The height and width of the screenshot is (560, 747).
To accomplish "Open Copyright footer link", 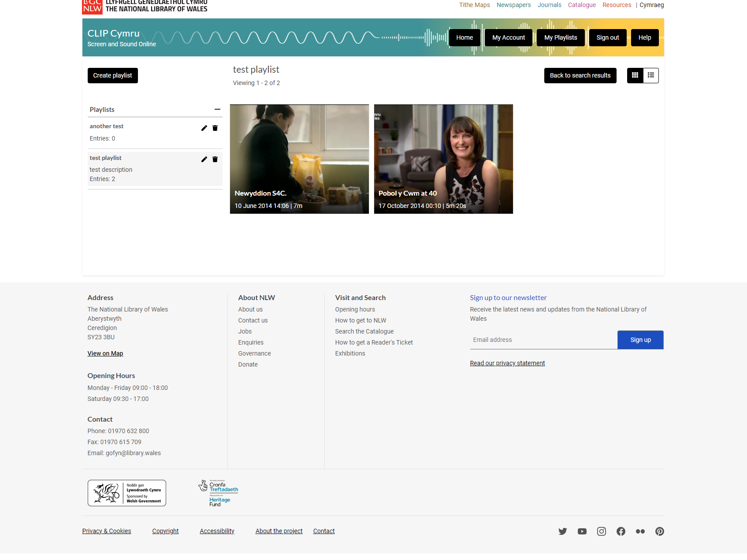I will pos(165,531).
